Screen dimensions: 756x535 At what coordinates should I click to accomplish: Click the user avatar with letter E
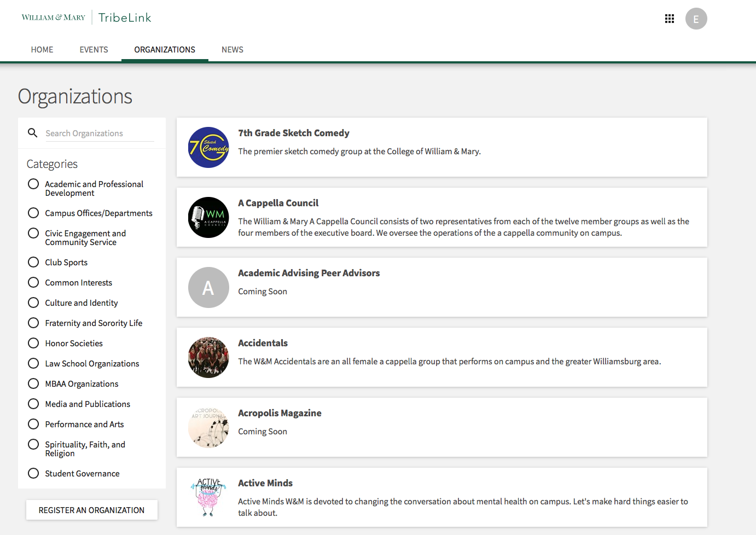tap(696, 19)
